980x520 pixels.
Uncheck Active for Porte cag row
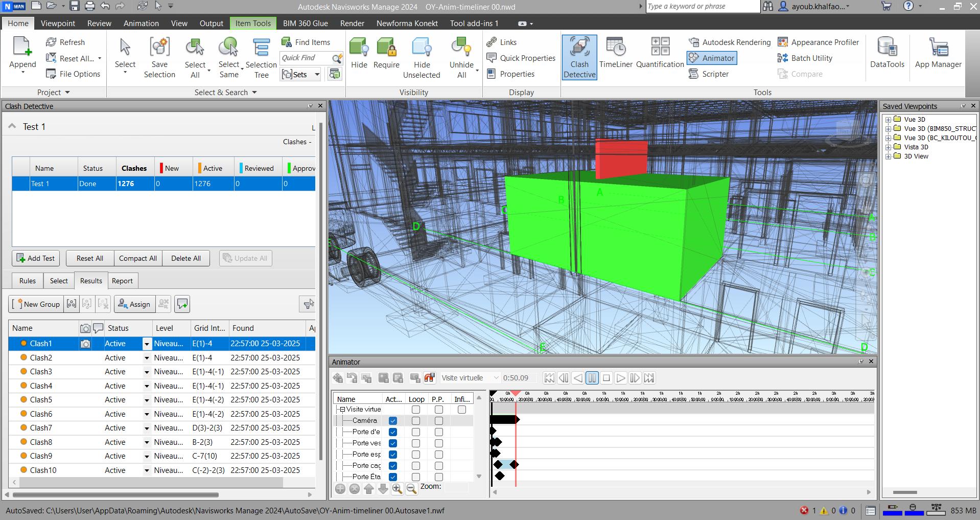tap(393, 466)
